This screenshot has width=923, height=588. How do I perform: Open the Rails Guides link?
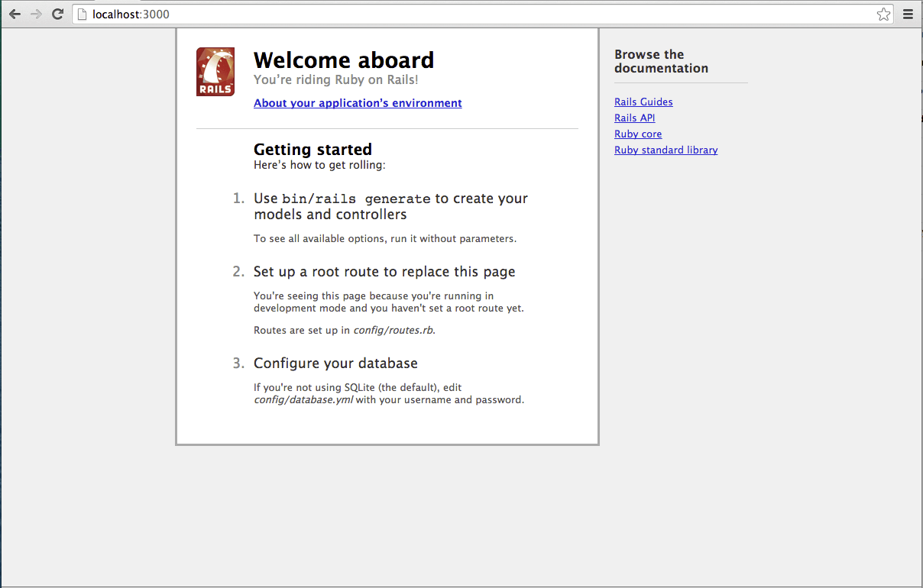[643, 102]
